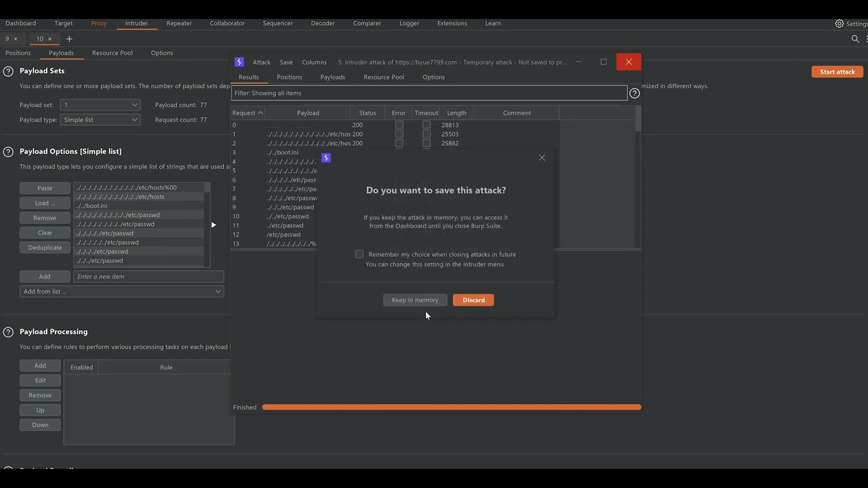This screenshot has height=488, width=868.
Task: Open the Intruder Positions sub-tab
Action: pos(18,53)
